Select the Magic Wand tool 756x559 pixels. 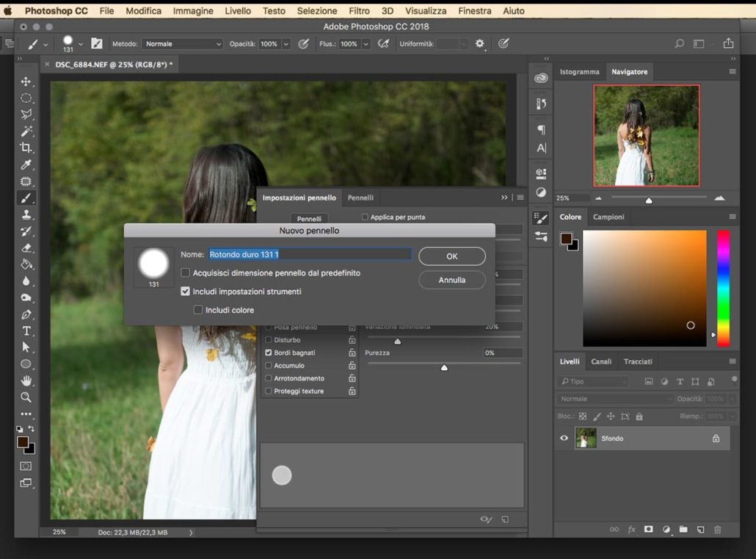point(26,131)
